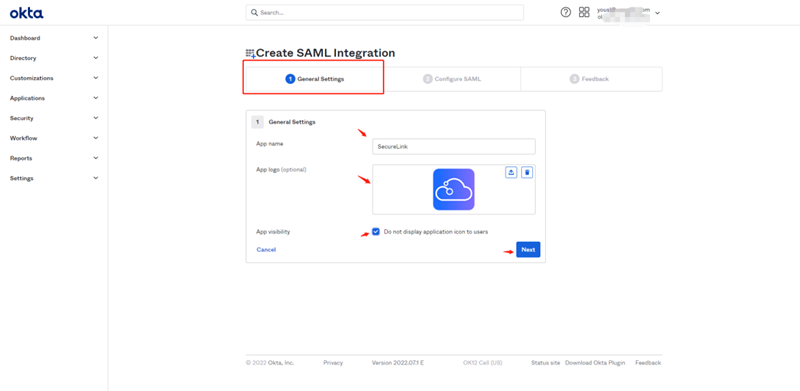Expand the Applications sidebar menu
800x391 pixels.
(54, 98)
